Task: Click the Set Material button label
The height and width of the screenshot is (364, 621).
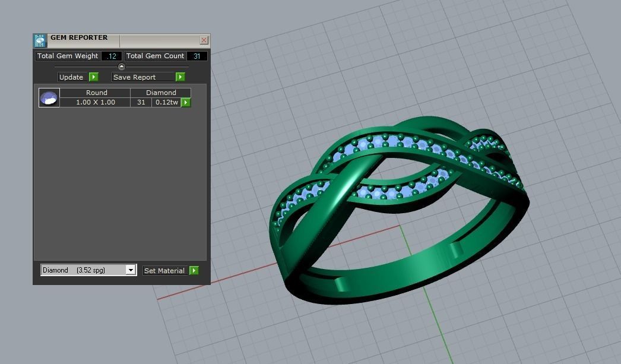Action: pos(165,271)
